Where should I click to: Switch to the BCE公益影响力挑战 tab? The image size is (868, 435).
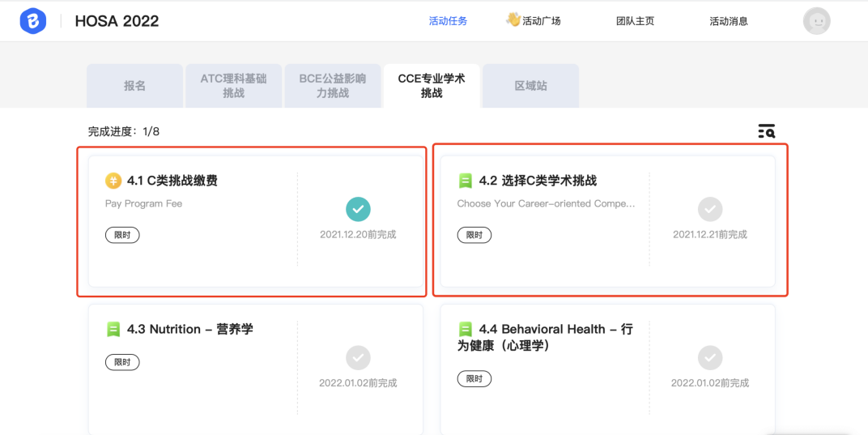[x=333, y=86]
